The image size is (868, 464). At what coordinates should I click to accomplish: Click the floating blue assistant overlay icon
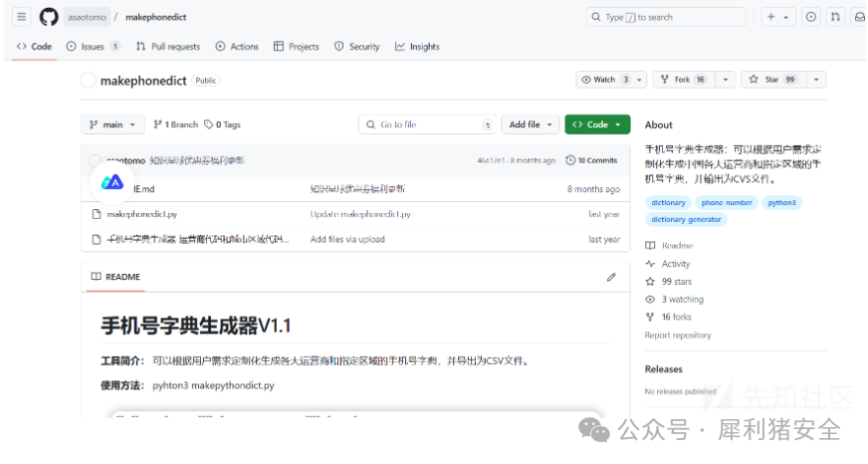pyautogui.click(x=112, y=182)
